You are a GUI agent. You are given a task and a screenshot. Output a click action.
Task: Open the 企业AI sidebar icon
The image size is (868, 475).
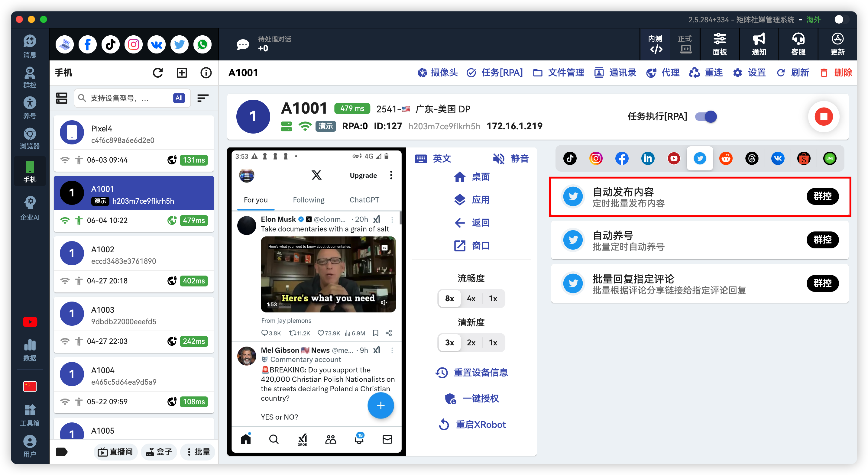coord(30,208)
